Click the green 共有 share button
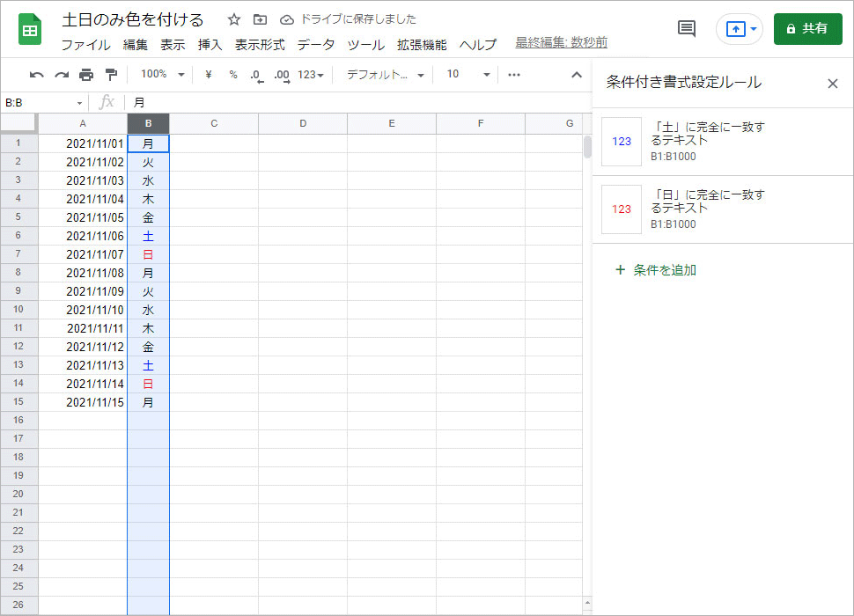This screenshot has width=854, height=616. (807, 29)
